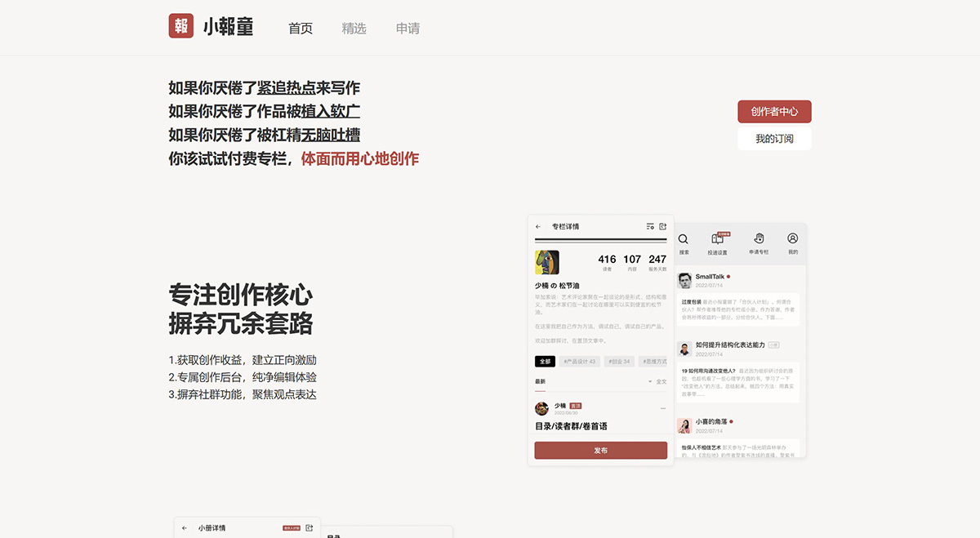The width and height of the screenshot is (980, 538).
Task: Click the sort list icon beside the share icon
Action: coord(650,226)
